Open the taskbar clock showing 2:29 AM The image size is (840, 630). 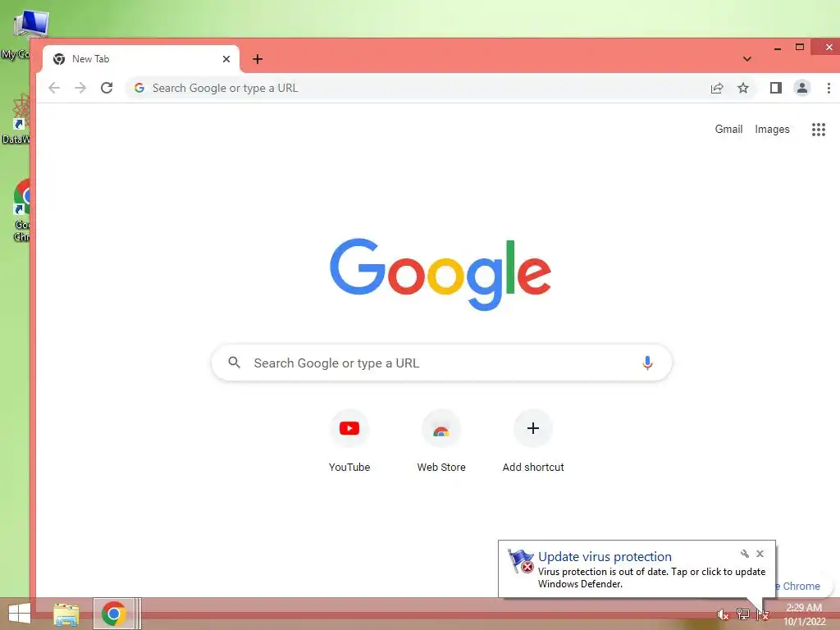(x=804, y=614)
